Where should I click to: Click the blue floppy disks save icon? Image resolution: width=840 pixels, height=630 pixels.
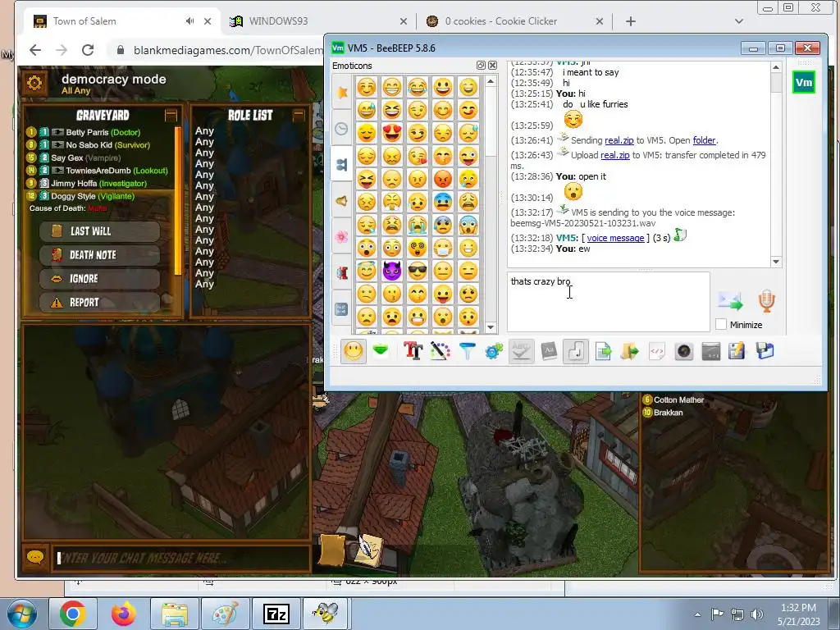(765, 351)
